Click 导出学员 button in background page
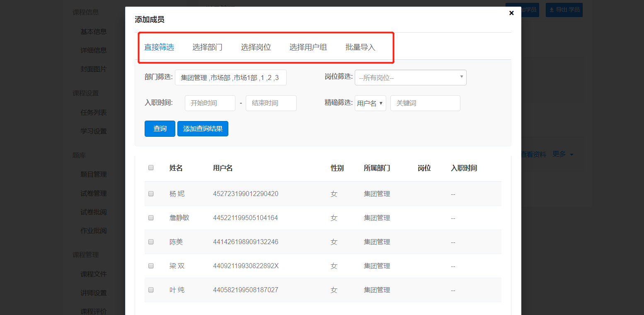 (x=564, y=10)
